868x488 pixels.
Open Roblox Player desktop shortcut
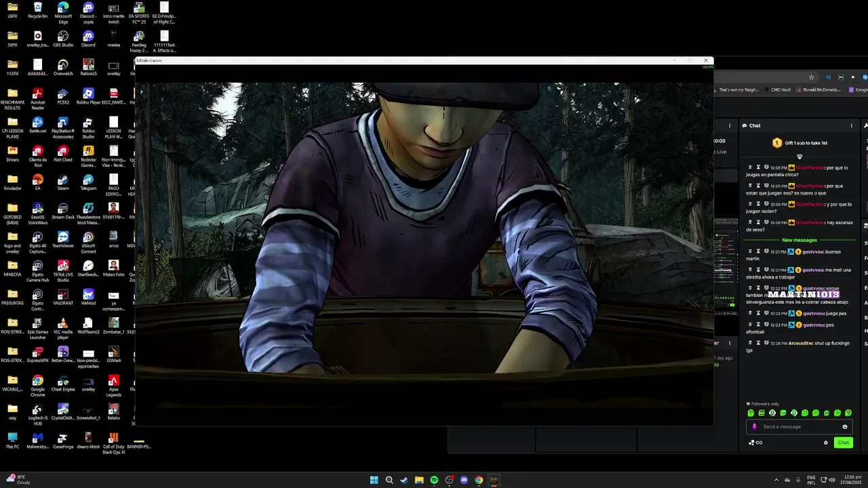pyautogui.click(x=88, y=96)
